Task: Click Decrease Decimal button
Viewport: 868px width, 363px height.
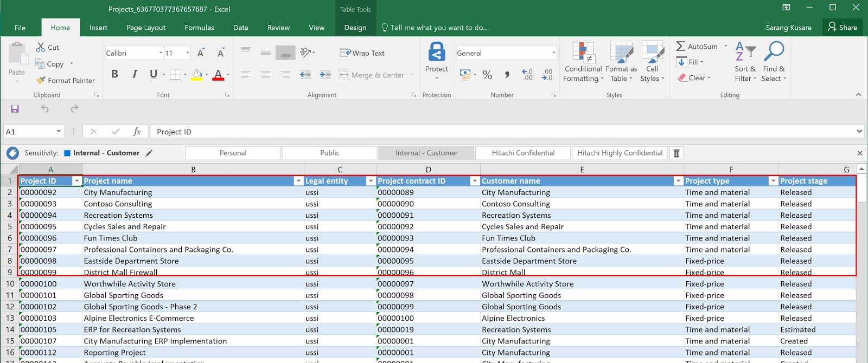Action: (x=547, y=74)
